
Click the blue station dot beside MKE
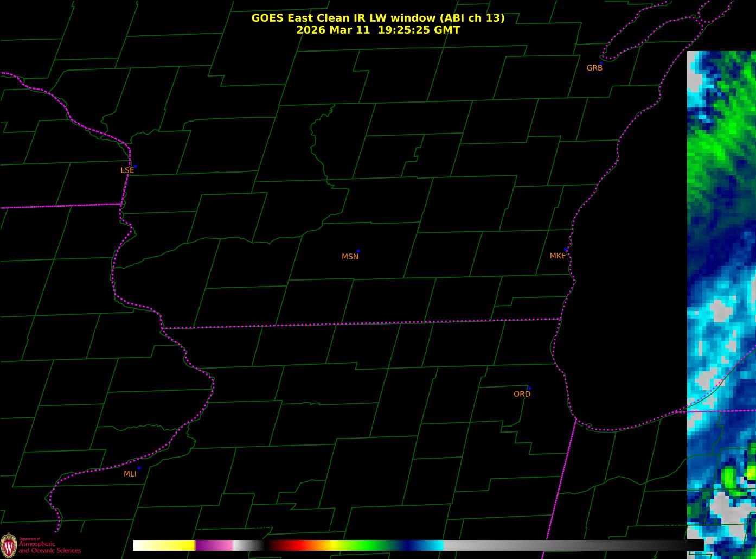pyautogui.click(x=566, y=250)
